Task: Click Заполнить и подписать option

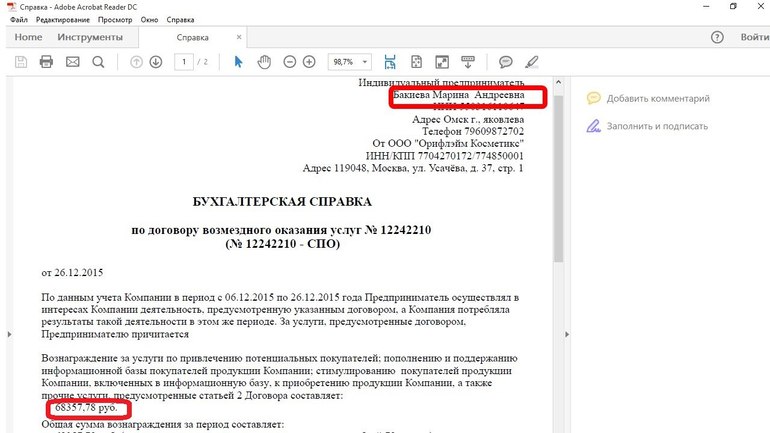Action: pos(656,126)
